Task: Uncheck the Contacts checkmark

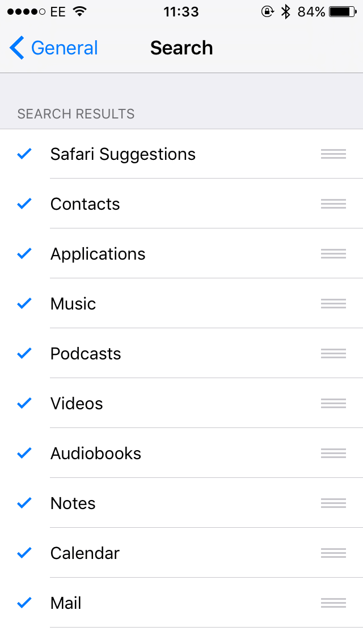Action: [x=24, y=204]
